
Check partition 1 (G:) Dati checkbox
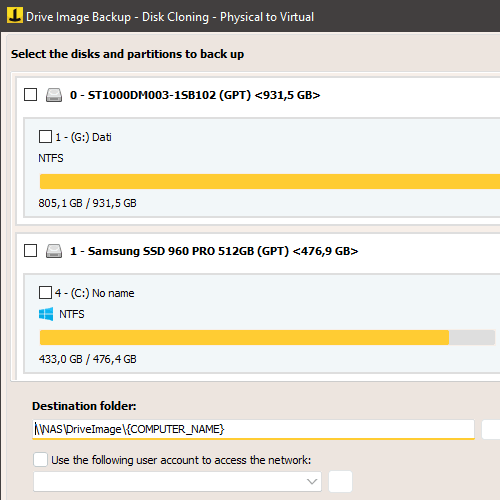45,137
